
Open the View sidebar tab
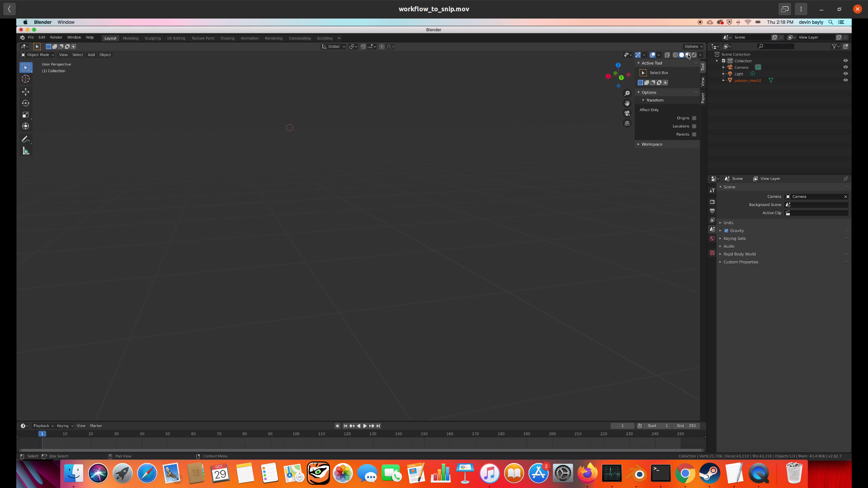pyautogui.click(x=703, y=82)
